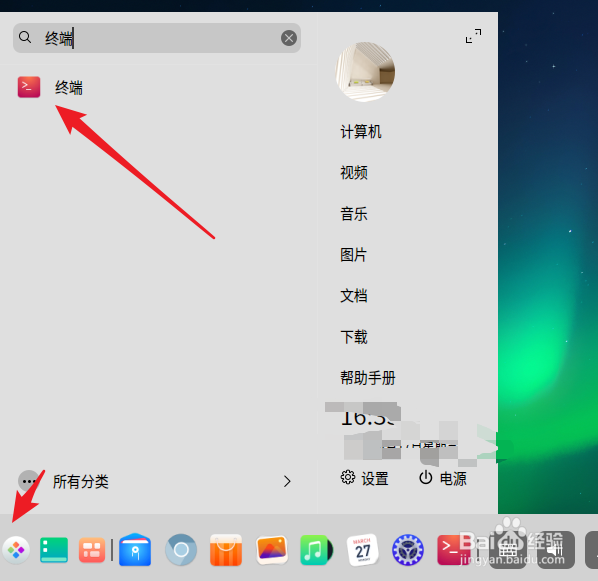This screenshot has height=581, width=598.
Task: Open the image viewer dock icon
Action: click(x=272, y=550)
